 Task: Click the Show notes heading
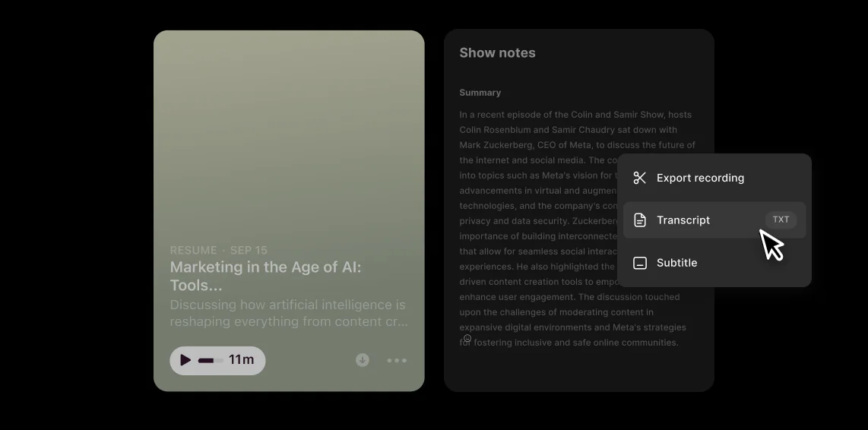click(x=497, y=53)
